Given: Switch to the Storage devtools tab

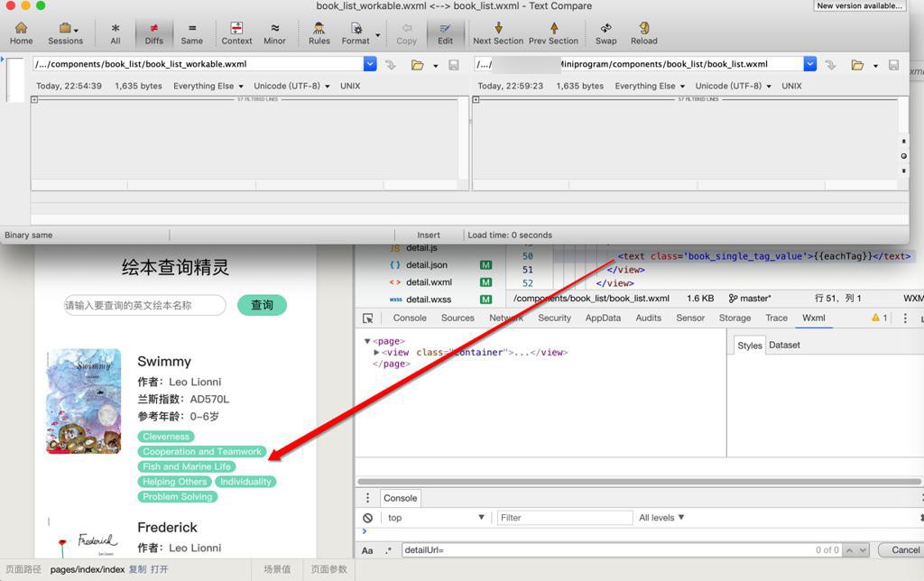Looking at the screenshot, I should point(735,318).
